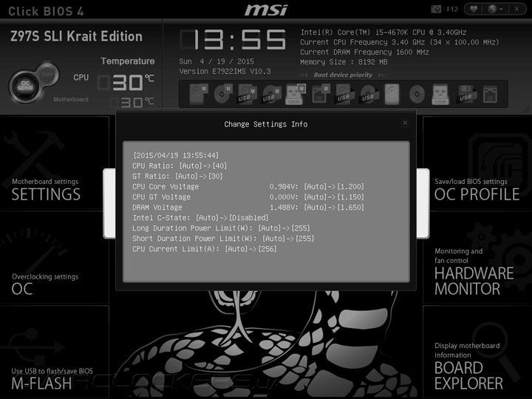Click the 'Z97S SLI Krait Edition' title
The width and height of the screenshot is (532, 399).
click(x=76, y=36)
